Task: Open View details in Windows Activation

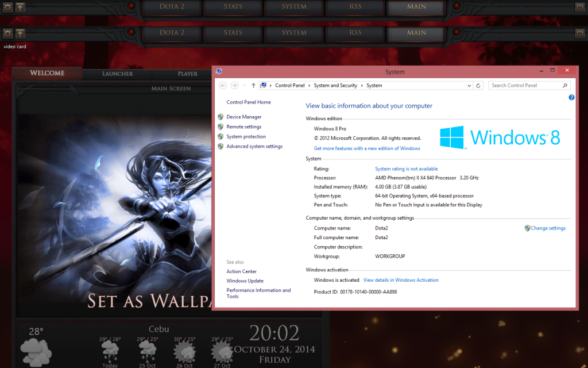Action: coord(401,280)
